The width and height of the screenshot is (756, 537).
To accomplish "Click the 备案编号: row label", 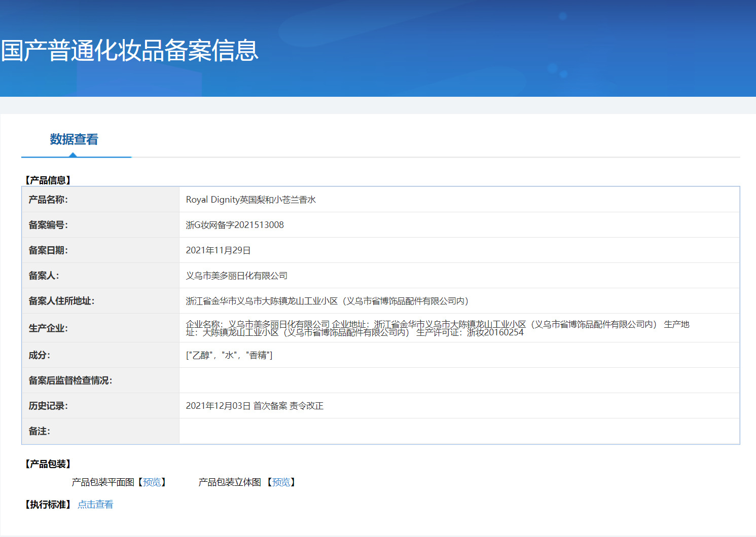I will pos(48,225).
